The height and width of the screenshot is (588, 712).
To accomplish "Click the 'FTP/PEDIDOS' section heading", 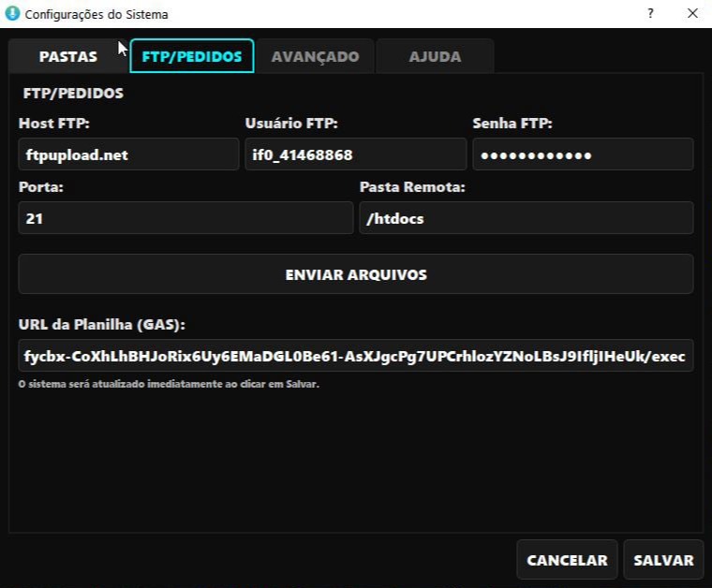I will 73,94.
